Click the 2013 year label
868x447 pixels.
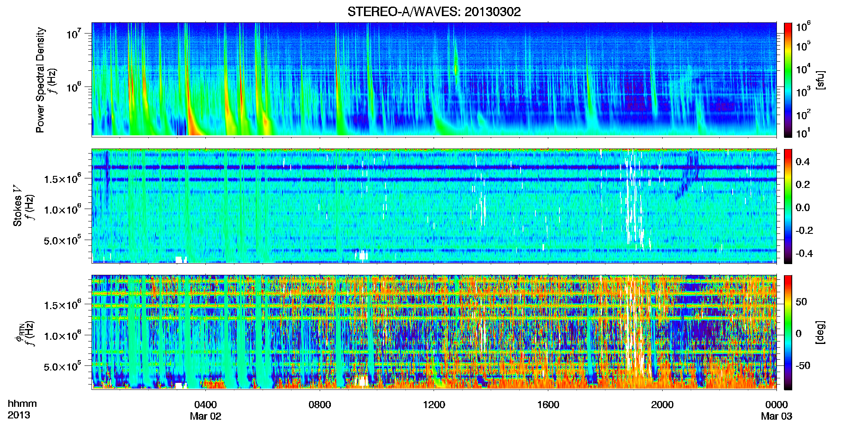[x=19, y=415]
